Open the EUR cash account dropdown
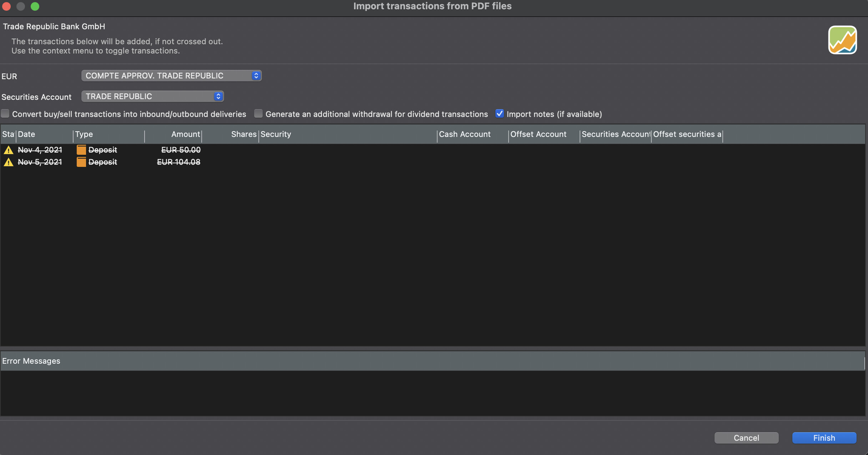The width and height of the screenshot is (868, 455). click(172, 76)
